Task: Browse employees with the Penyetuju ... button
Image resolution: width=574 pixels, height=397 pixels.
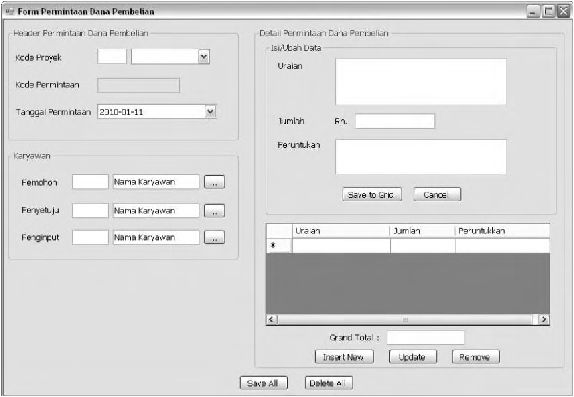Action: (x=215, y=211)
